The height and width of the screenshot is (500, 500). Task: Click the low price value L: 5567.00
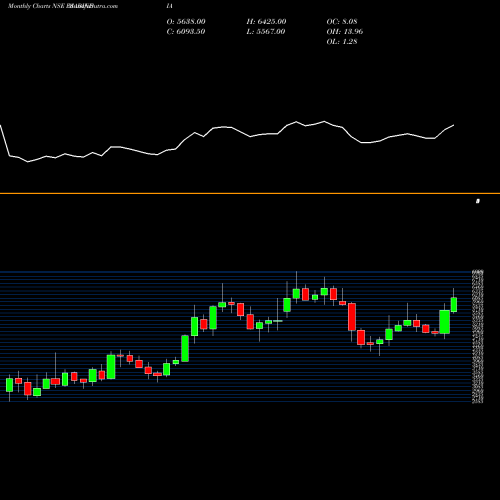266,32
